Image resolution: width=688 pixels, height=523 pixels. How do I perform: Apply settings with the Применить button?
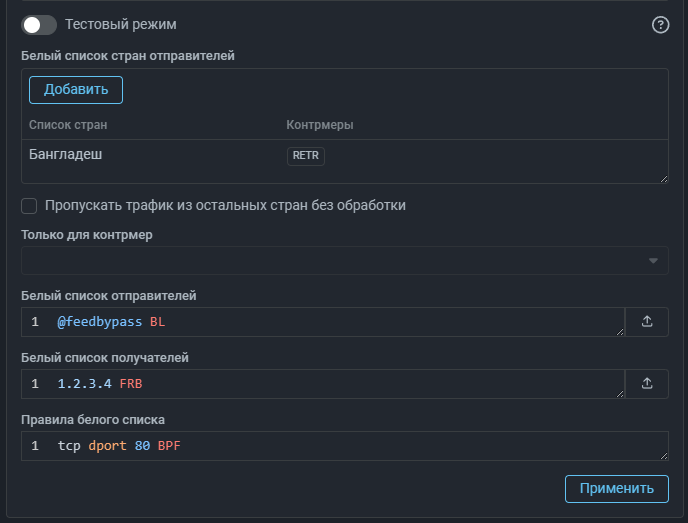617,489
